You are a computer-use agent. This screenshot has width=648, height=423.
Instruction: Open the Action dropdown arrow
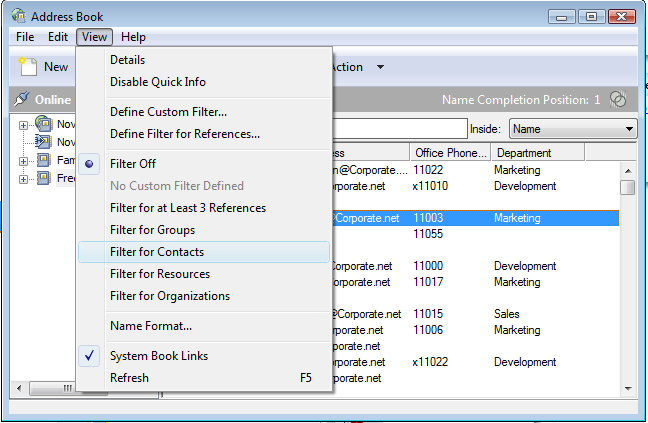coord(381,67)
